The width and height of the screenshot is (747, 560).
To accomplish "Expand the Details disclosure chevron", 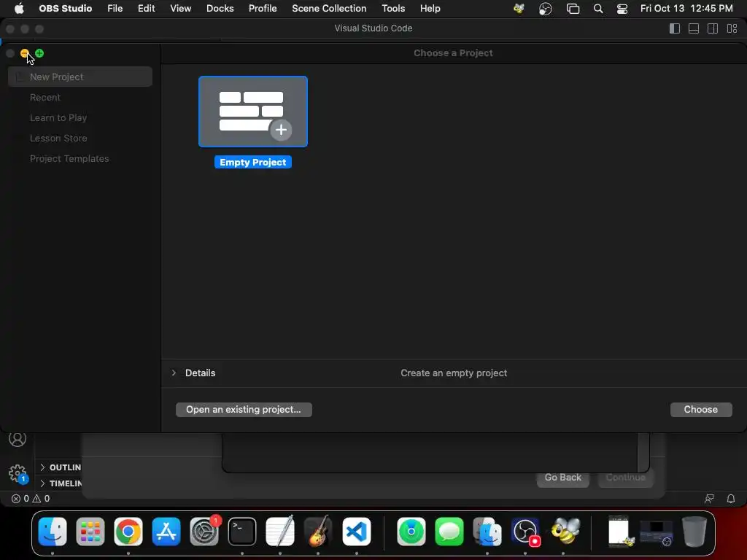I will tap(174, 373).
